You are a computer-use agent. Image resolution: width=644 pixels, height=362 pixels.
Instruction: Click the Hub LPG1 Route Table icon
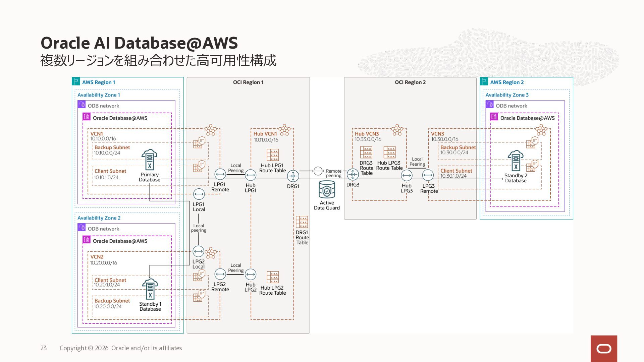(x=272, y=155)
